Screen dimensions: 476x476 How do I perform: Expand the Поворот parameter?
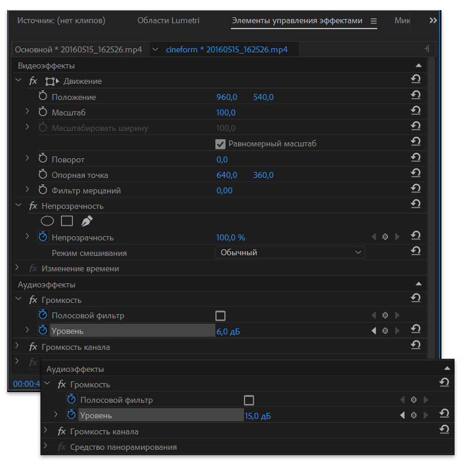[x=27, y=158]
